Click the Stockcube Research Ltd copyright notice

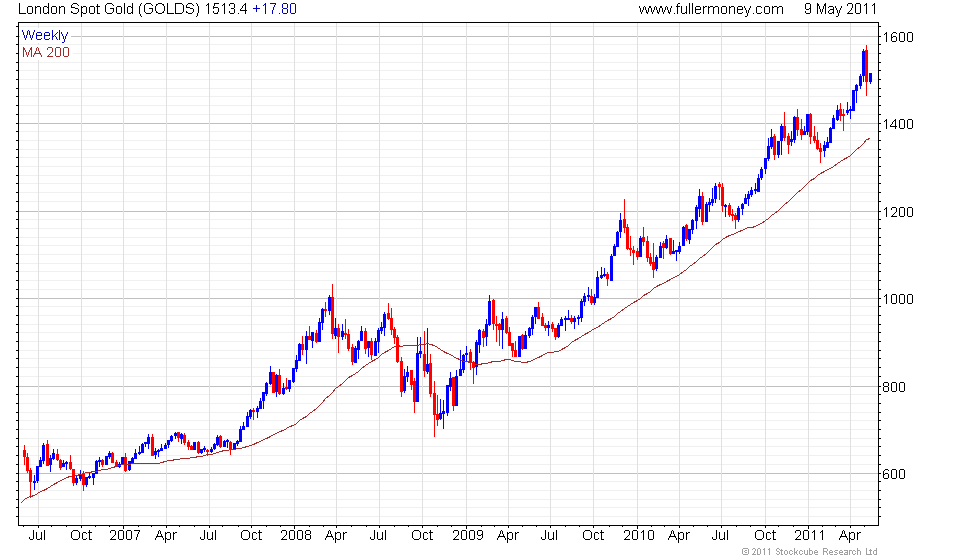809,552
